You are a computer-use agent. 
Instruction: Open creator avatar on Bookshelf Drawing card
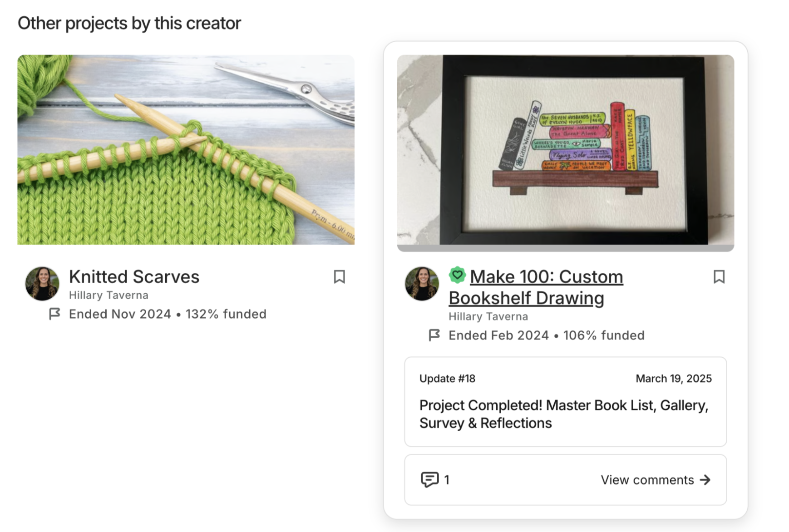pos(422,284)
